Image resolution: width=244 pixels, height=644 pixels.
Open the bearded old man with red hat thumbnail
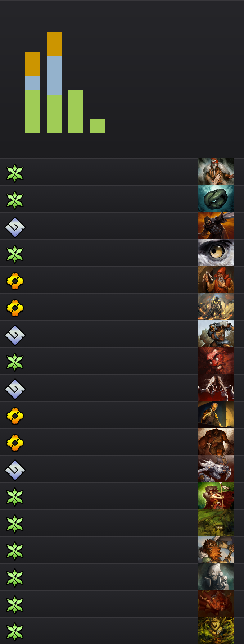[x=216, y=172]
